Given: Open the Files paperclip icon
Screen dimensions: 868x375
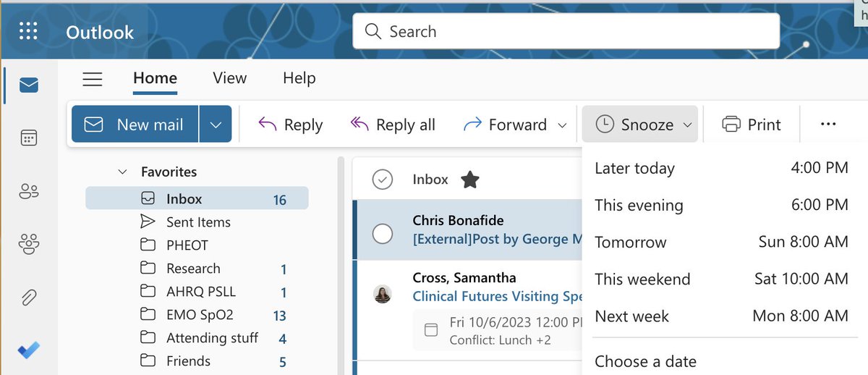Looking at the screenshot, I should pyautogui.click(x=29, y=297).
